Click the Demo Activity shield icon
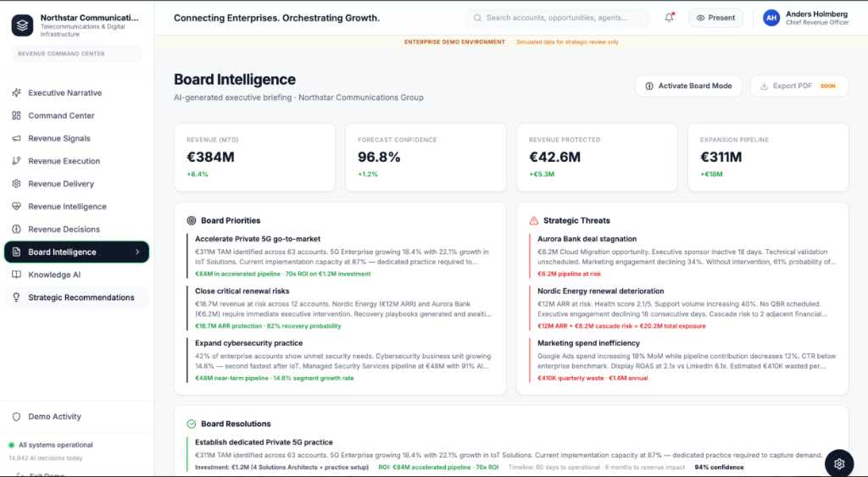Viewport: 868px width, 477px height. tap(17, 417)
